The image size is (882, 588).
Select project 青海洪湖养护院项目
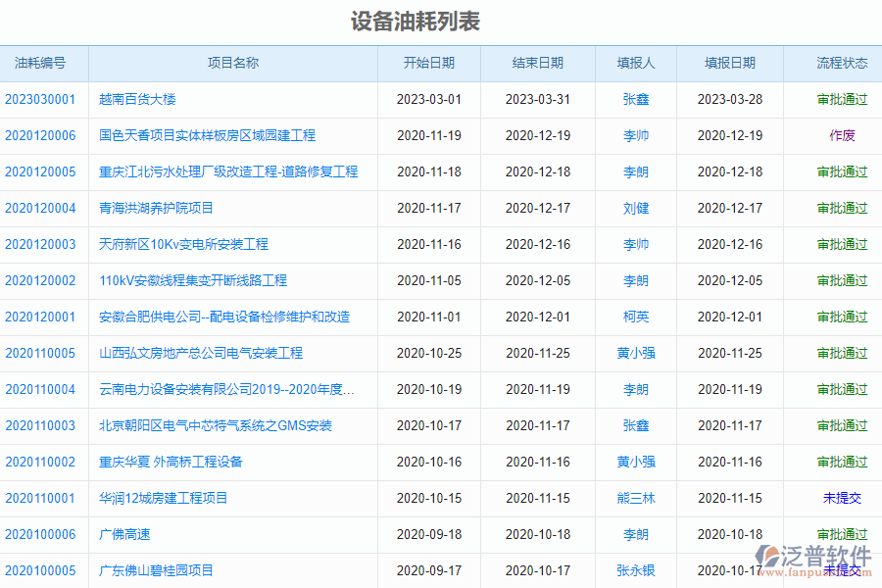click(160, 208)
